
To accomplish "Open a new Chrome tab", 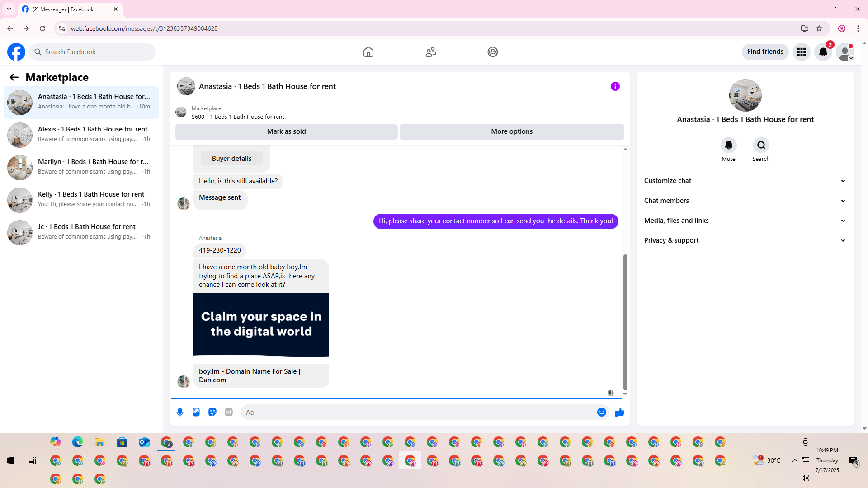I will pos(132,9).
